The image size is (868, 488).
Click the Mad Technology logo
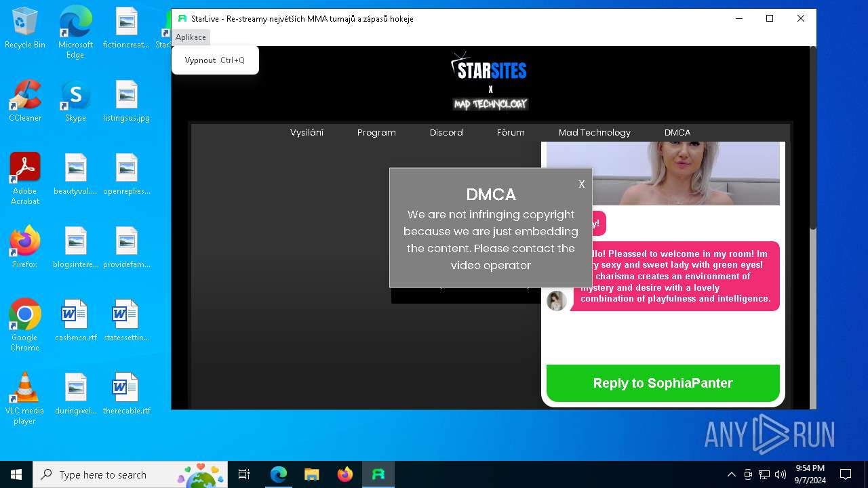tap(490, 104)
